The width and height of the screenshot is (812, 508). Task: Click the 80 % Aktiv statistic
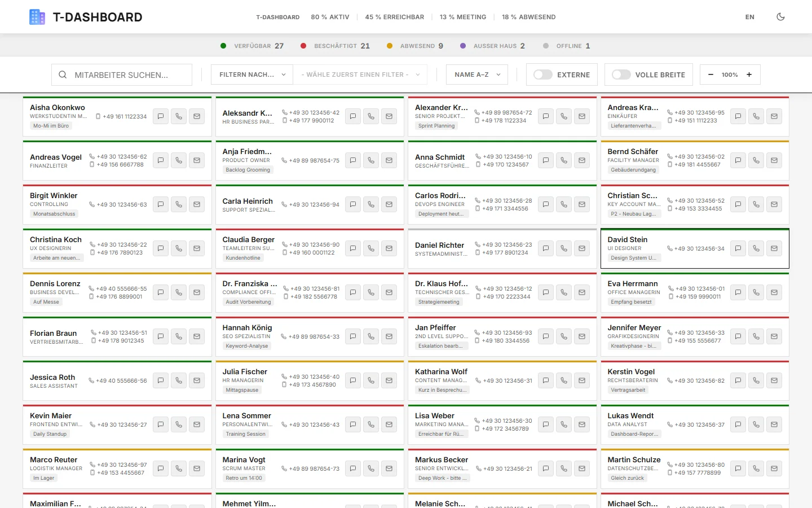tap(330, 17)
